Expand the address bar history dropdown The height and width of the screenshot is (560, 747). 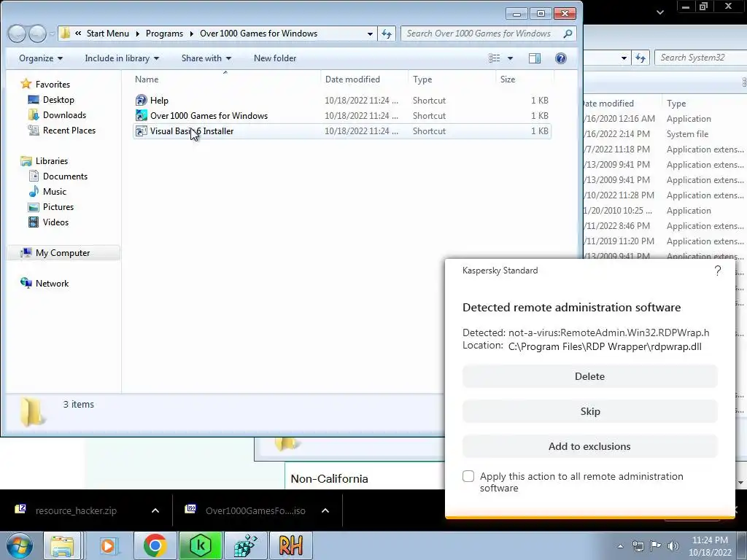coord(370,34)
